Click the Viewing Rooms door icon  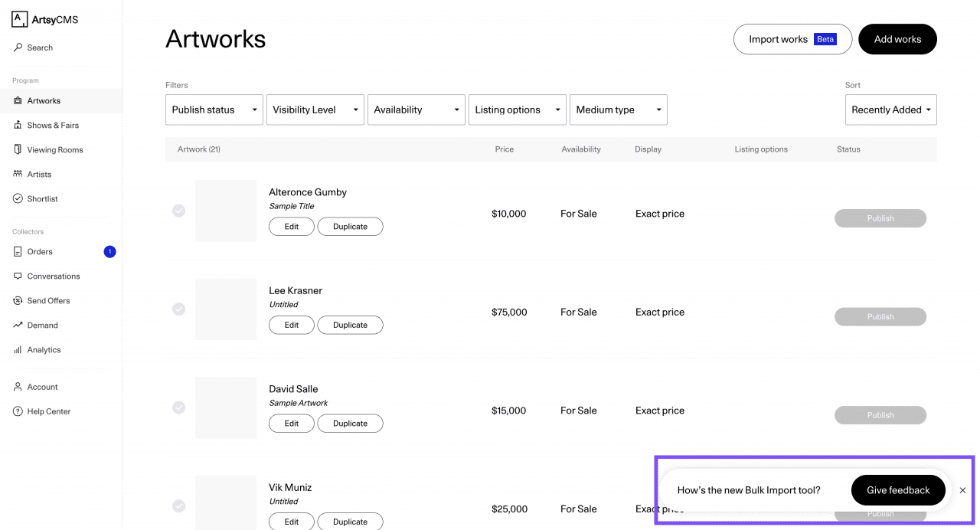pyautogui.click(x=18, y=149)
